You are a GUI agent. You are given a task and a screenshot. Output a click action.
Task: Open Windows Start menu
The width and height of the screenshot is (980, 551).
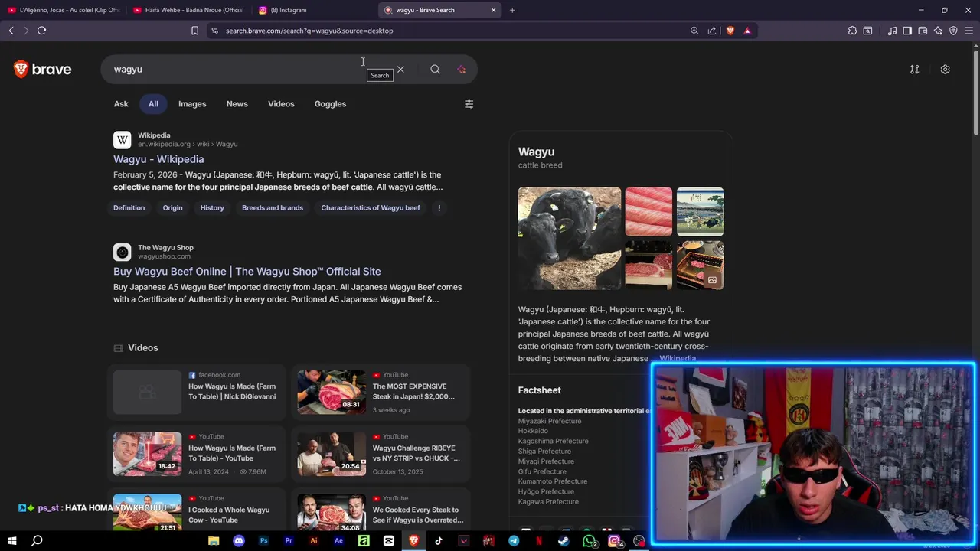[x=12, y=541]
